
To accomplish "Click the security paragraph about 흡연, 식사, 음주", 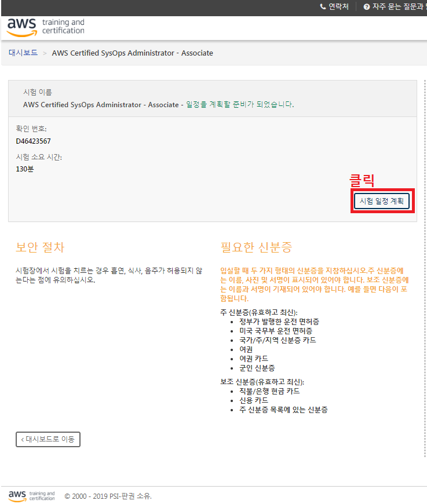I will coord(109,275).
